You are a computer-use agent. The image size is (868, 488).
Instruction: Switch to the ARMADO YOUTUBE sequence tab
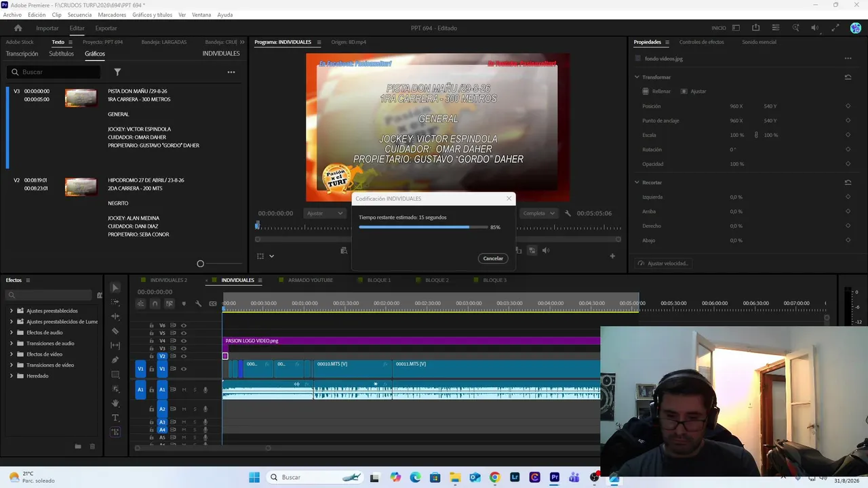pos(311,280)
